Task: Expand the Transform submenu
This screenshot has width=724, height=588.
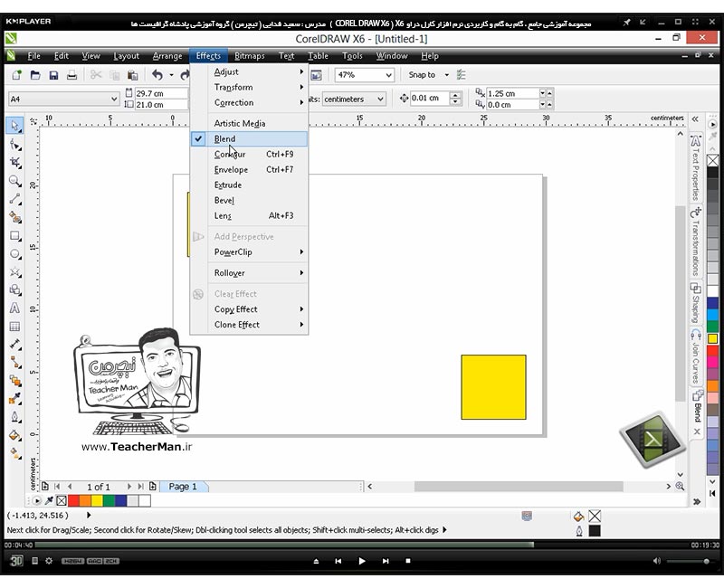Action: point(249,87)
